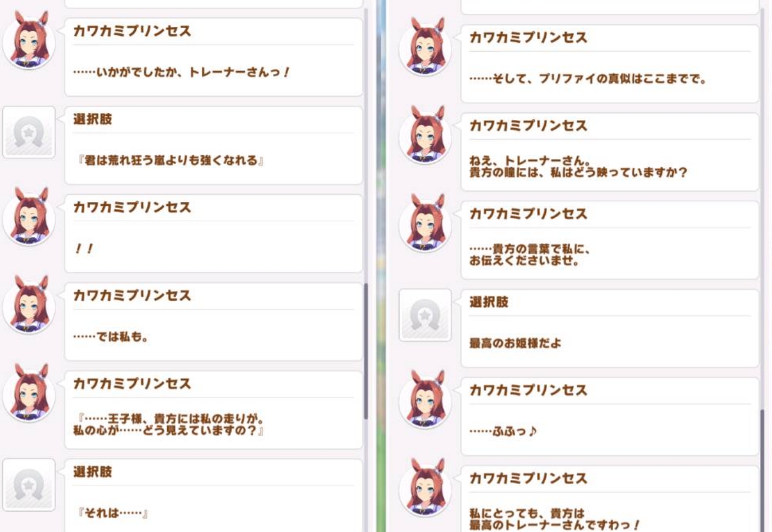Click avatar beside 'ねえ、トレーナーさん' message

click(425, 137)
